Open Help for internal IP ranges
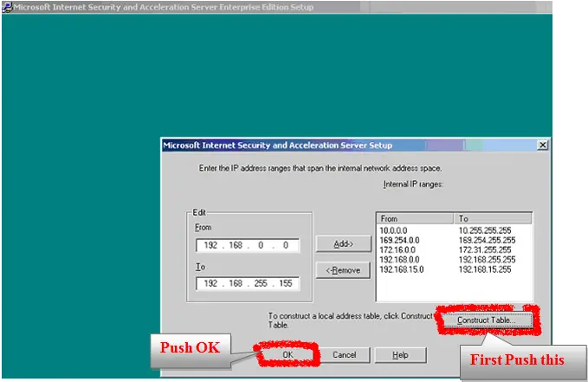The image size is (588, 382). coord(400,354)
